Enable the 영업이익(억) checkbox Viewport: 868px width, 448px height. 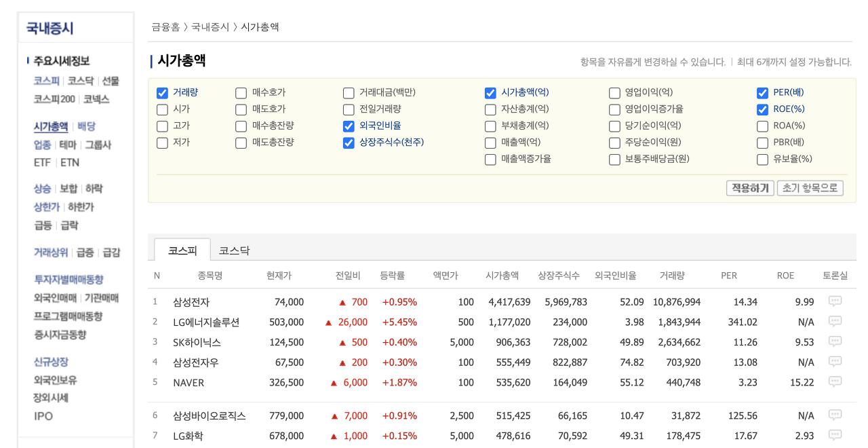click(x=614, y=93)
